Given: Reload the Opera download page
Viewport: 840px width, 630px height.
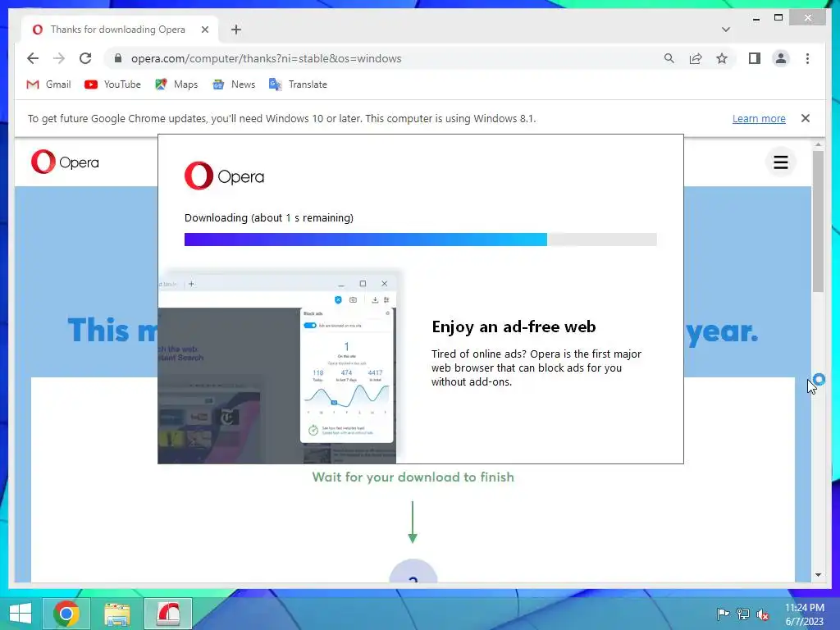Looking at the screenshot, I should pyautogui.click(x=85, y=58).
